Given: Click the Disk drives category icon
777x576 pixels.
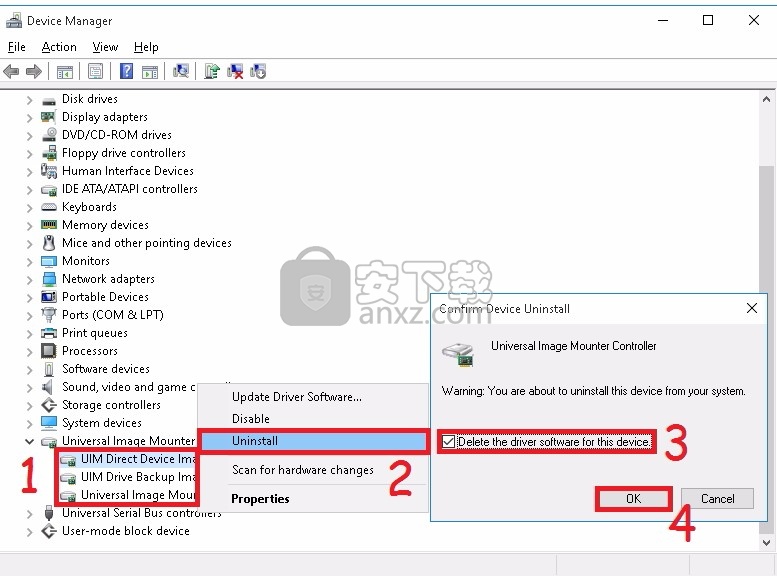Looking at the screenshot, I should tap(49, 100).
